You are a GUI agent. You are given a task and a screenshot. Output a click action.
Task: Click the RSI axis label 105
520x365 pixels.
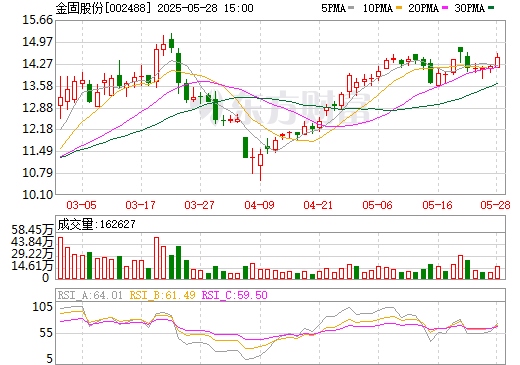43,307
